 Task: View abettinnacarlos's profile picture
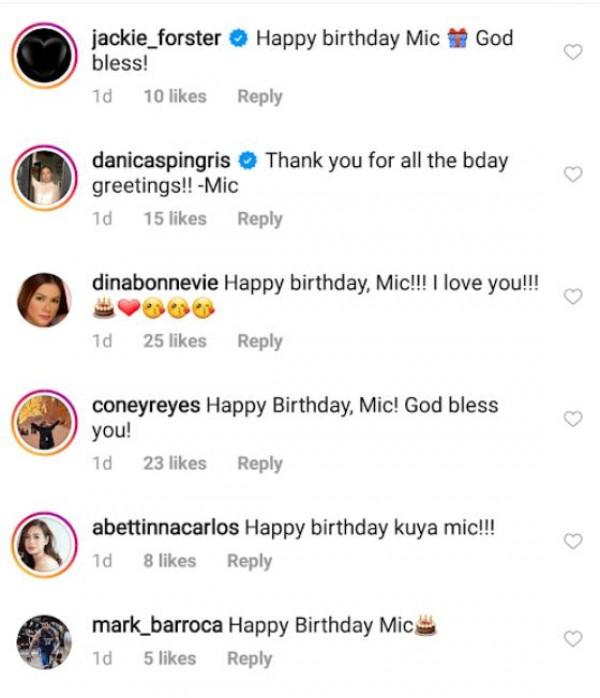click(x=44, y=545)
